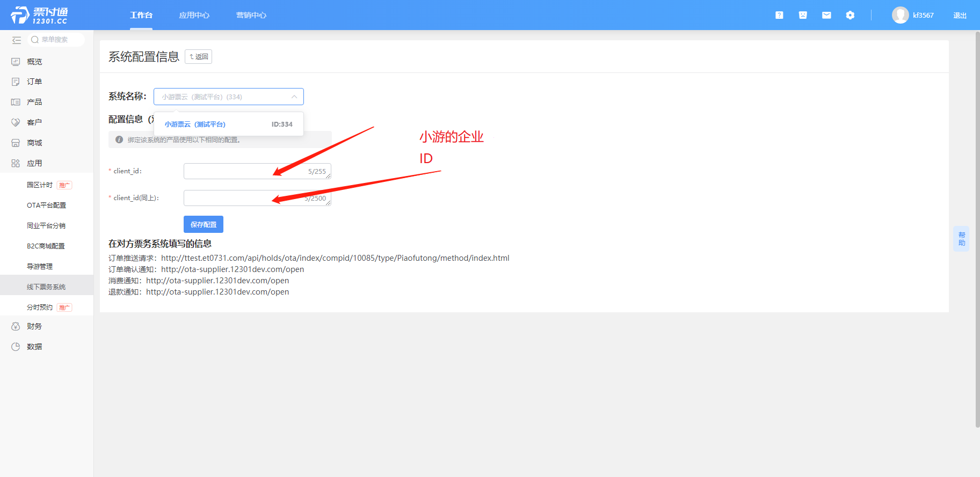This screenshot has height=477, width=980.
Task: Switch to 营销中心 tab
Action: [251, 15]
